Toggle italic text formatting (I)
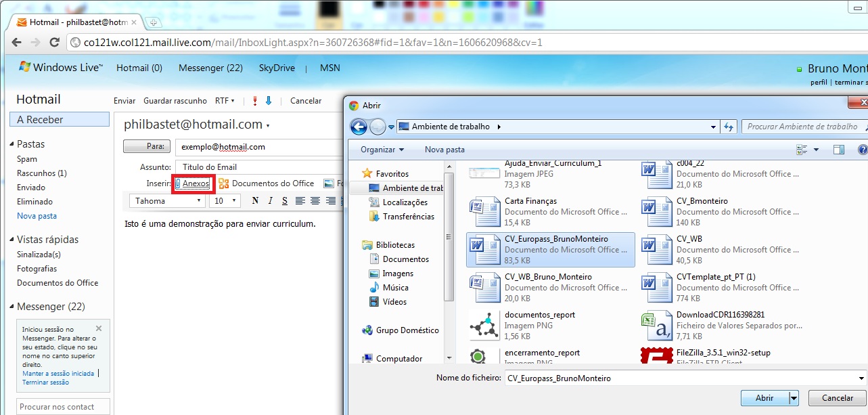 coord(270,200)
